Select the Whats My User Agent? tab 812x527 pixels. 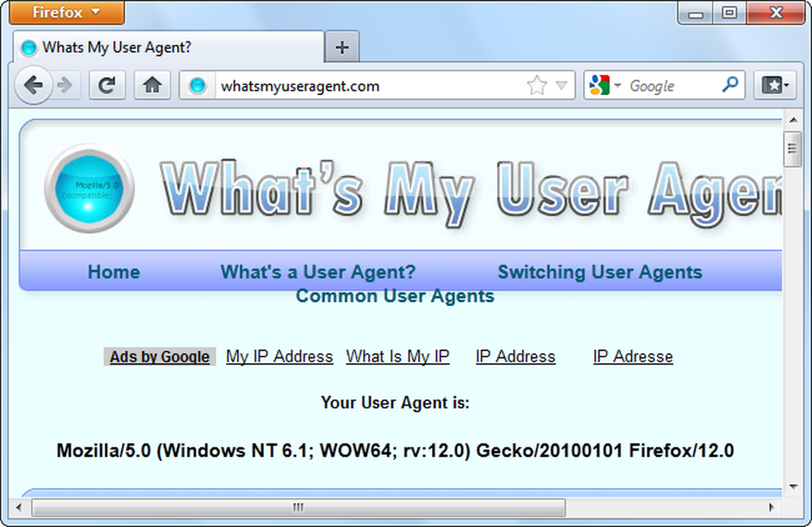[x=168, y=47]
